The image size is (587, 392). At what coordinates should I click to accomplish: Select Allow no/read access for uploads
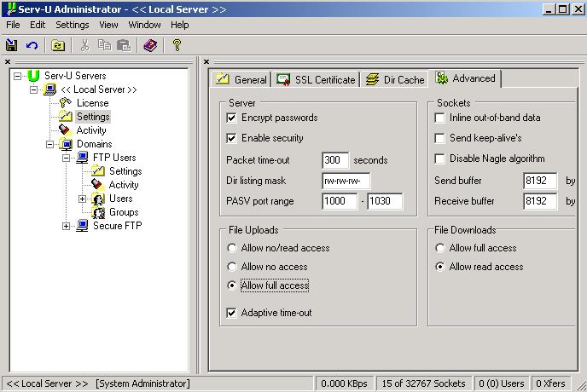(232, 248)
